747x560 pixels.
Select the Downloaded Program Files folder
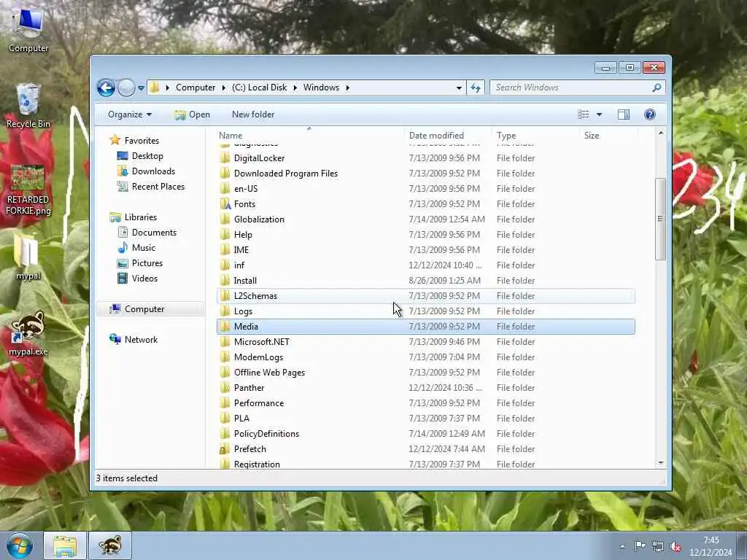[x=285, y=174]
